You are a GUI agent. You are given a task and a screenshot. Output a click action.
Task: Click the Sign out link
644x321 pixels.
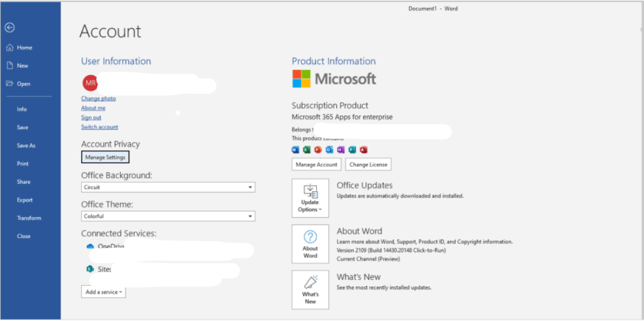pyautogui.click(x=91, y=117)
